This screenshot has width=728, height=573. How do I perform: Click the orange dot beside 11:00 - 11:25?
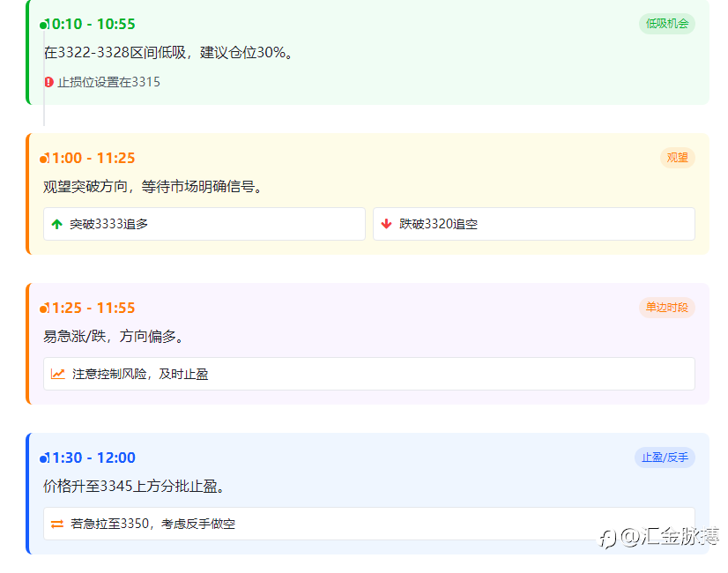(44, 159)
